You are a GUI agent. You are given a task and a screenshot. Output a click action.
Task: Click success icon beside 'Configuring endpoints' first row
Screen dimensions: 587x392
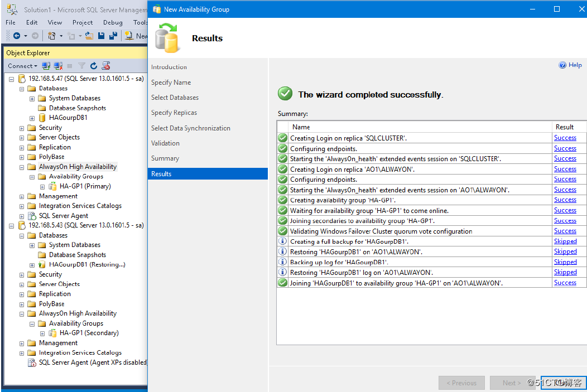(x=283, y=148)
